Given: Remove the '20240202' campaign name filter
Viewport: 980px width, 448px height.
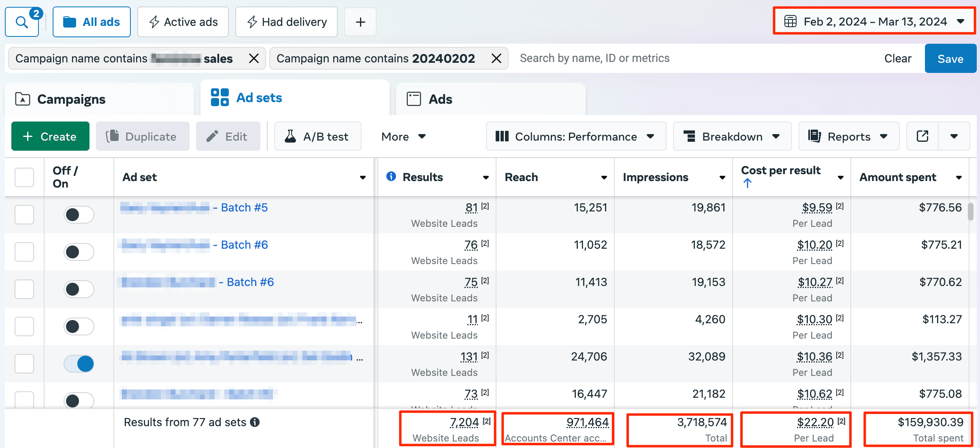Looking at the screenshot, I should [496, 58].
